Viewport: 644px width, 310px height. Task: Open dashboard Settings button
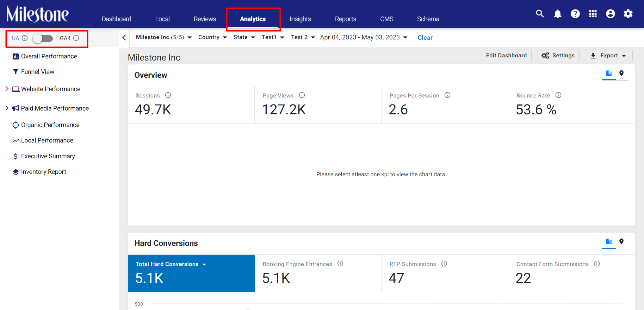pyautogui.click(x=558, y=56)
